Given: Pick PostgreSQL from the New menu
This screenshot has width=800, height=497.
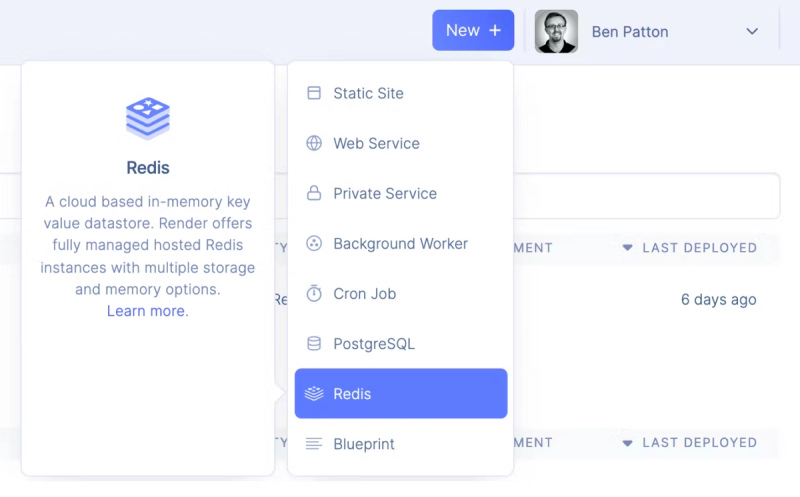Looking at the screenshot, I should [374, 343].
